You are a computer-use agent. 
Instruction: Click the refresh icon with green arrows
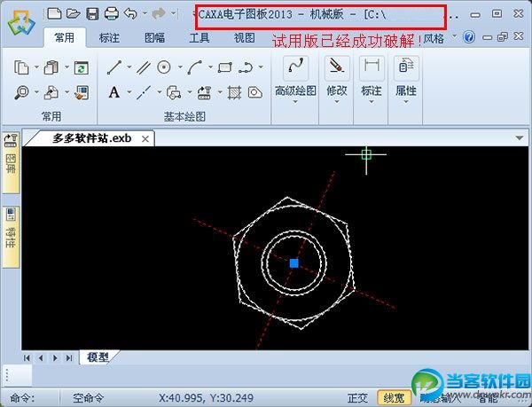click(x=82, y=67)
